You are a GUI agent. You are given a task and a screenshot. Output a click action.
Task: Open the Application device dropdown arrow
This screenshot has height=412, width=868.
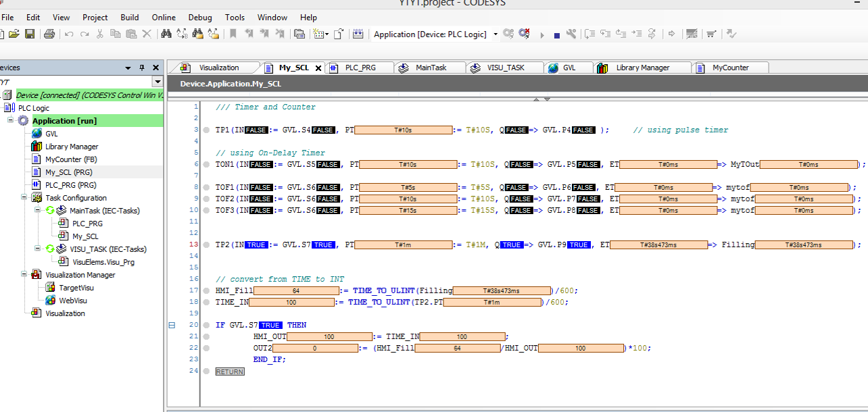click(496, 34)
